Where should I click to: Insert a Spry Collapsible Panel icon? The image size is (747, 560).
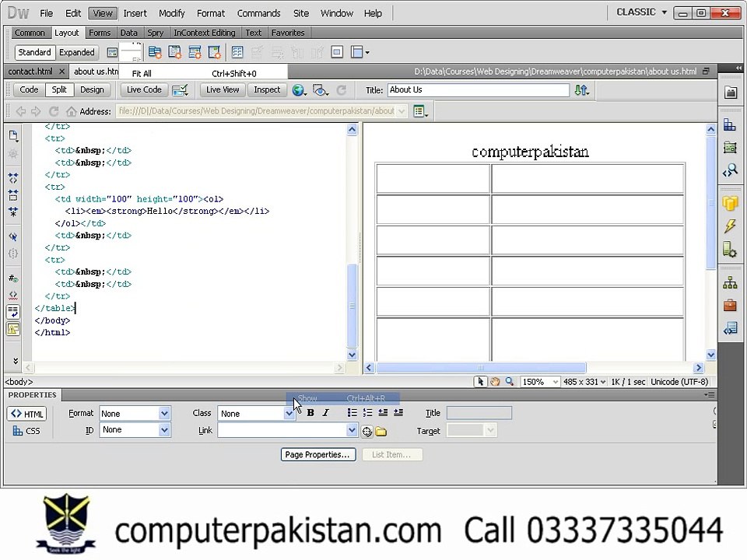coord(215,52)
